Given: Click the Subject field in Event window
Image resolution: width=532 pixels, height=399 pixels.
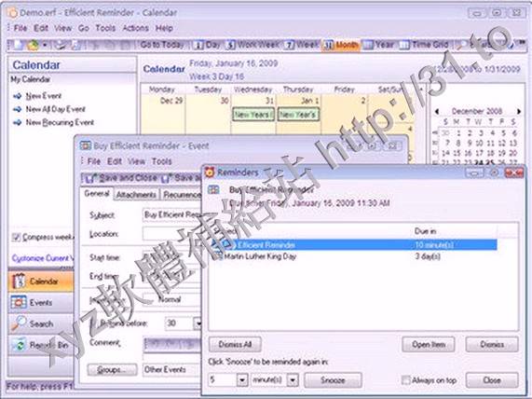Looking at the screenshot, I should [x=172, y=215].
